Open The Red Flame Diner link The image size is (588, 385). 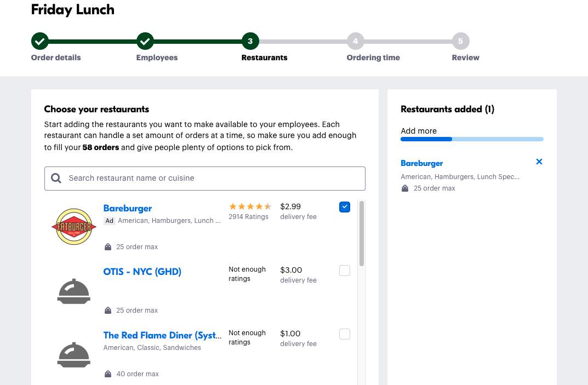click(162, 335)
